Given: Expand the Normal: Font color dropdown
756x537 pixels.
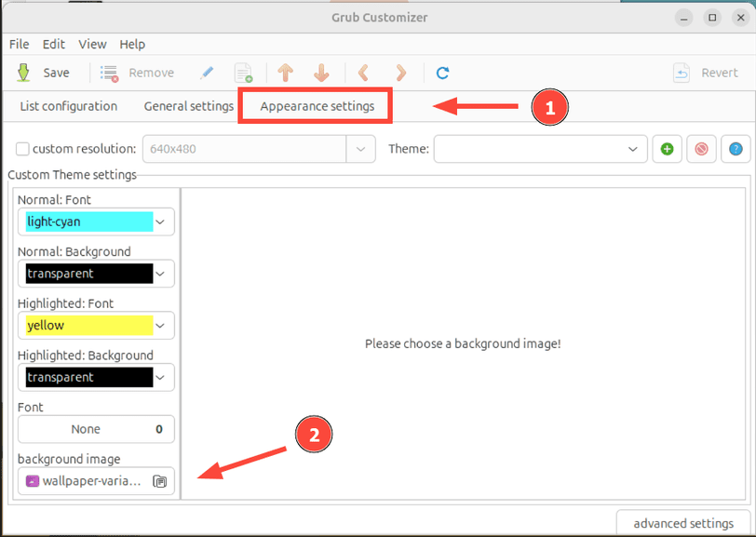Looking at the screenshot, I should (x=96, y=222).
